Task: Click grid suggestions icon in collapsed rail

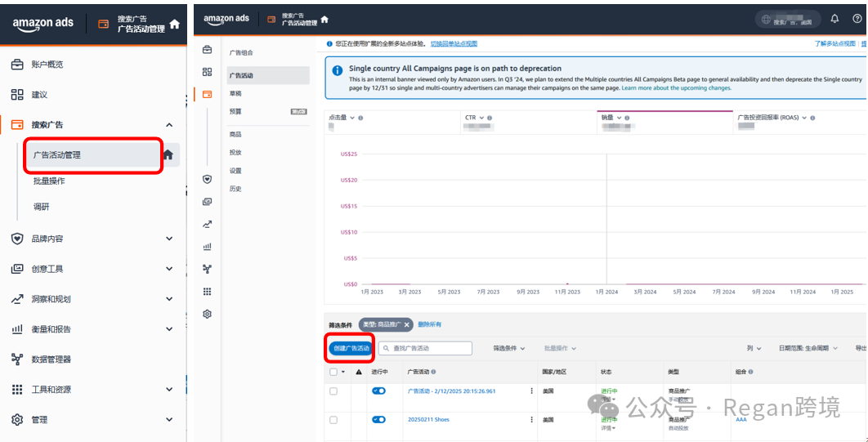Action: click(207, 72)
